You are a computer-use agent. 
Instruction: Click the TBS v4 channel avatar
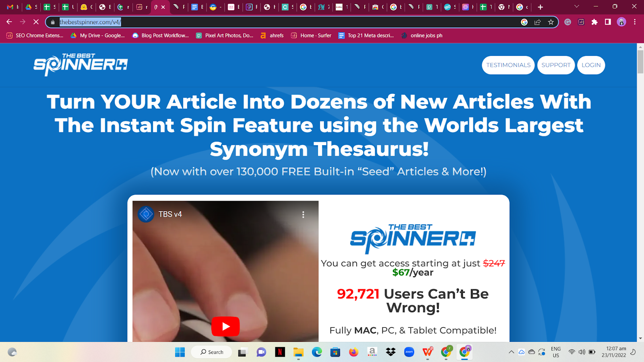click(146, 214)
